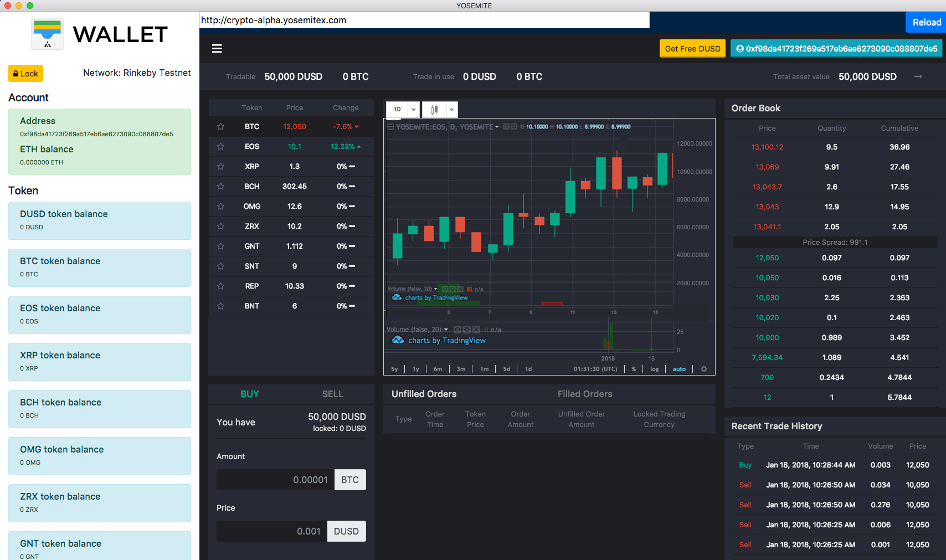The height and width of the screenshot is (560, 946).
Task: Reload the page with Reload button
Action: pos(926,22)
